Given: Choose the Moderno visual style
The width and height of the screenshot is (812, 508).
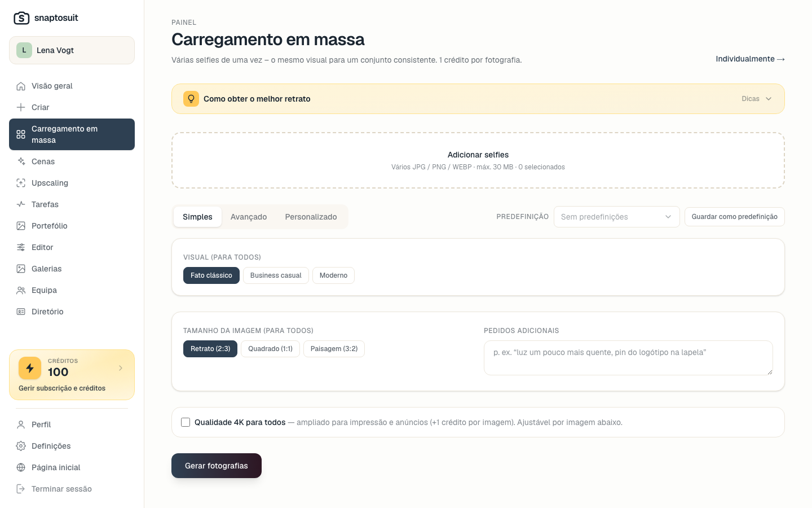Looking at the screenshot, I should point(333,275).
